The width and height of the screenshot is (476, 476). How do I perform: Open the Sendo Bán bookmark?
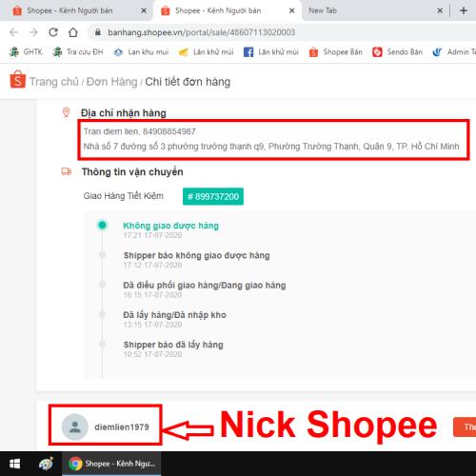coord(397,51)
